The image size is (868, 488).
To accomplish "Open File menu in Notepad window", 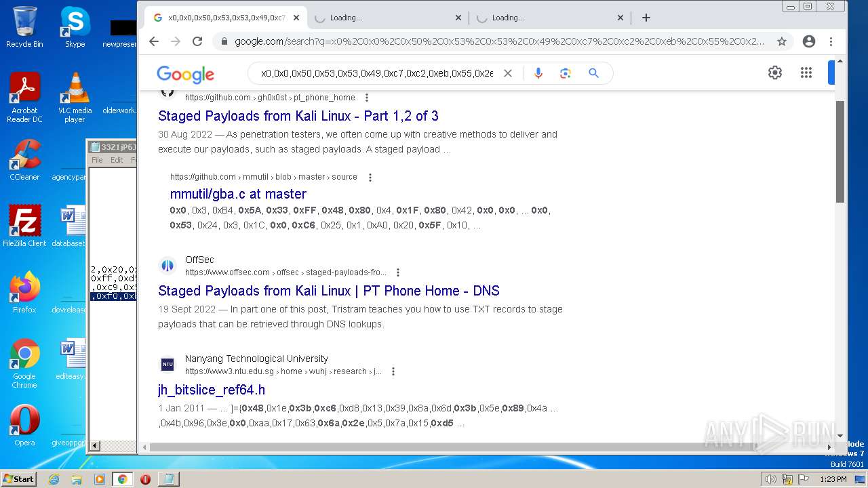I will pyautogui.click(x=97, y=160).
